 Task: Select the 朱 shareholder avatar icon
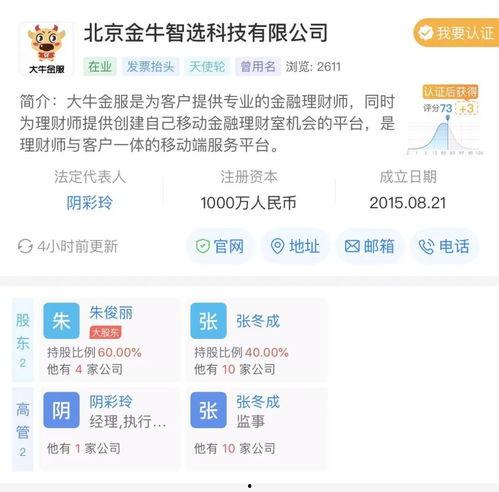(x=62, y=321)
